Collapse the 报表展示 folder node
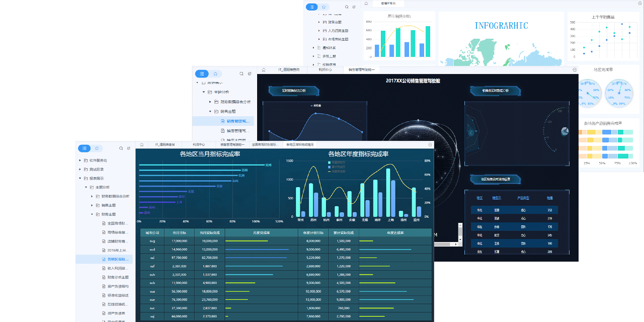 point(79,178)
